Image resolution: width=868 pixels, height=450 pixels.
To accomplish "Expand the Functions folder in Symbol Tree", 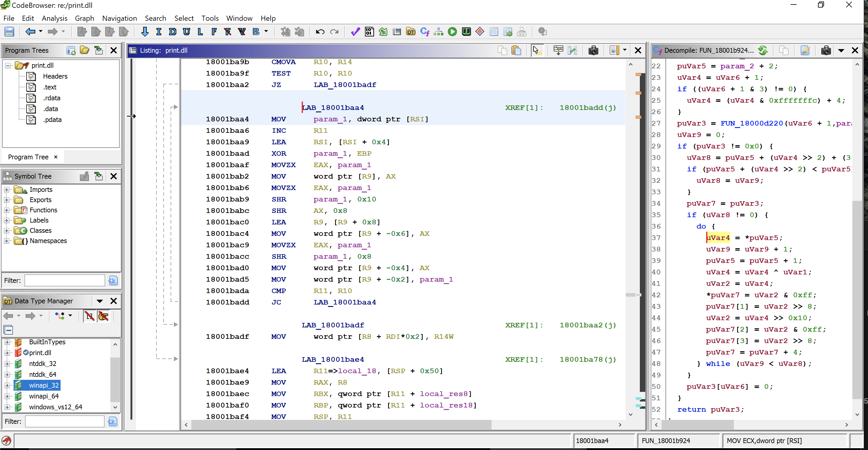I will coord(6,210).
